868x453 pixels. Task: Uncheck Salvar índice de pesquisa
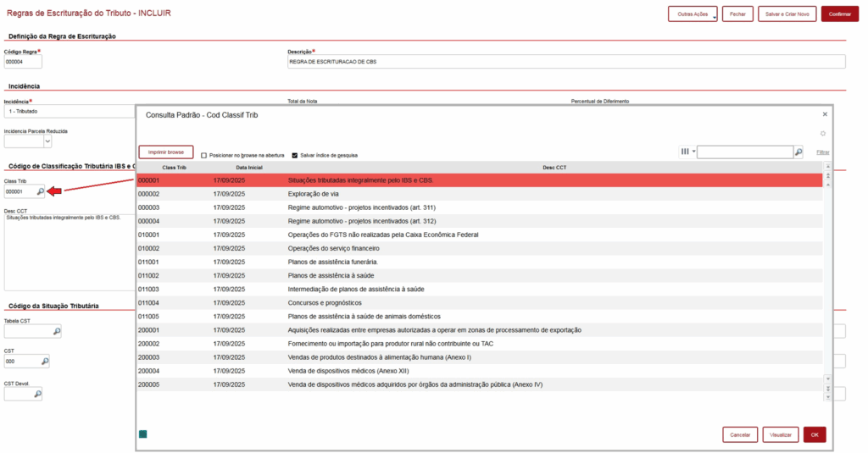coord(294,156)
